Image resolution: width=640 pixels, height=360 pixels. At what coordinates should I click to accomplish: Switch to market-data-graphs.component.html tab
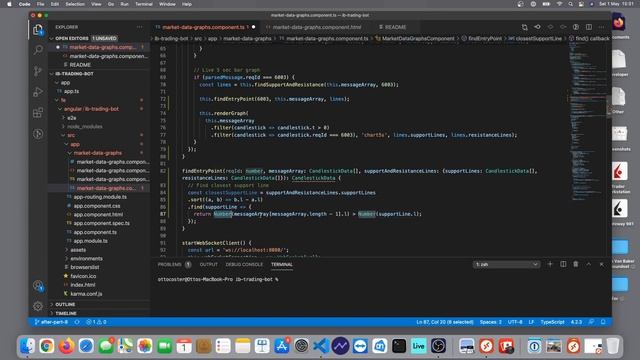pyautogui.click(x=316, y=27)
